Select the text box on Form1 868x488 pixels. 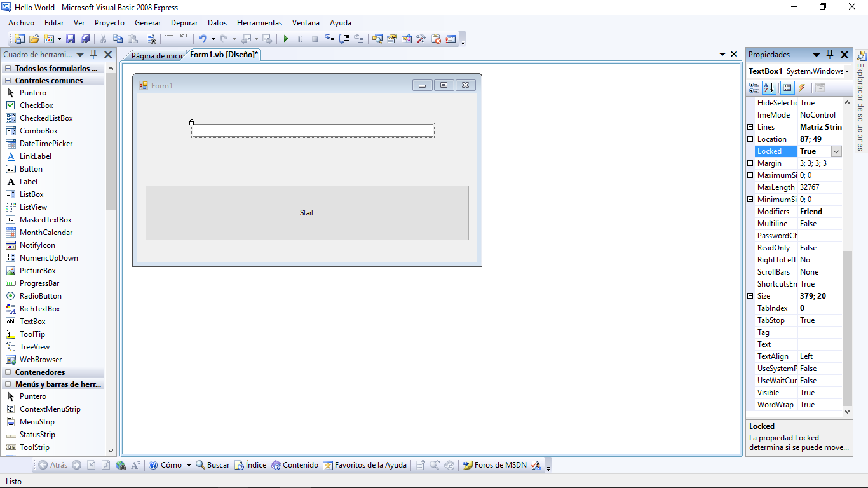coord(313,130)
